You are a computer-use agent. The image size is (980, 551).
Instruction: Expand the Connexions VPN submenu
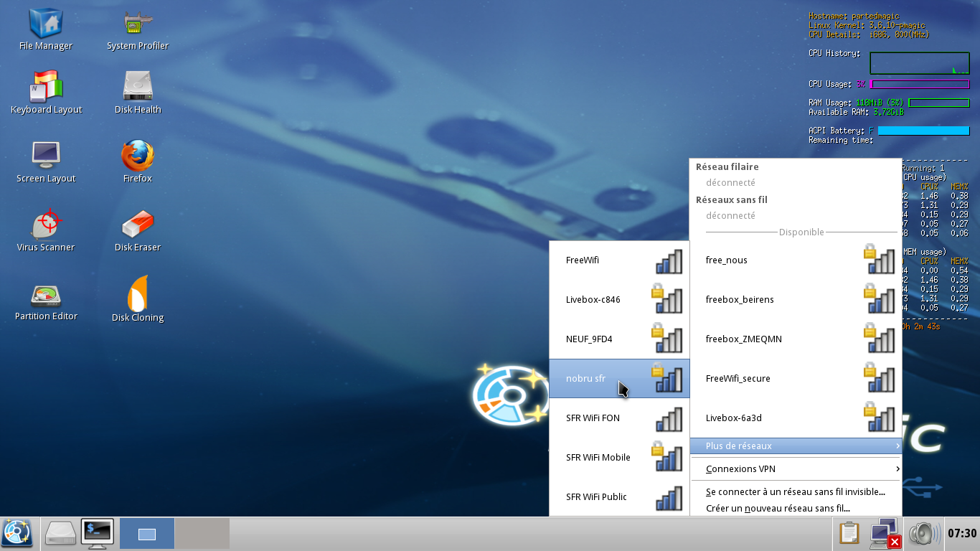pos(796,468)
